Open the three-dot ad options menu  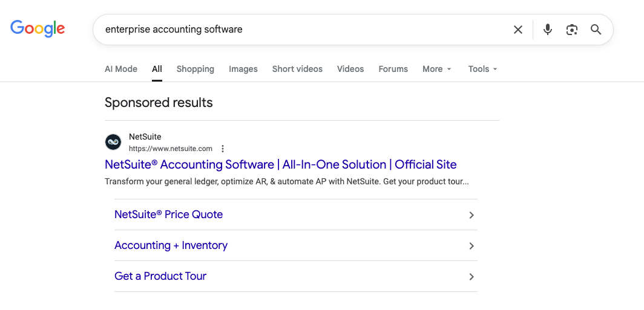click(223, 149)
